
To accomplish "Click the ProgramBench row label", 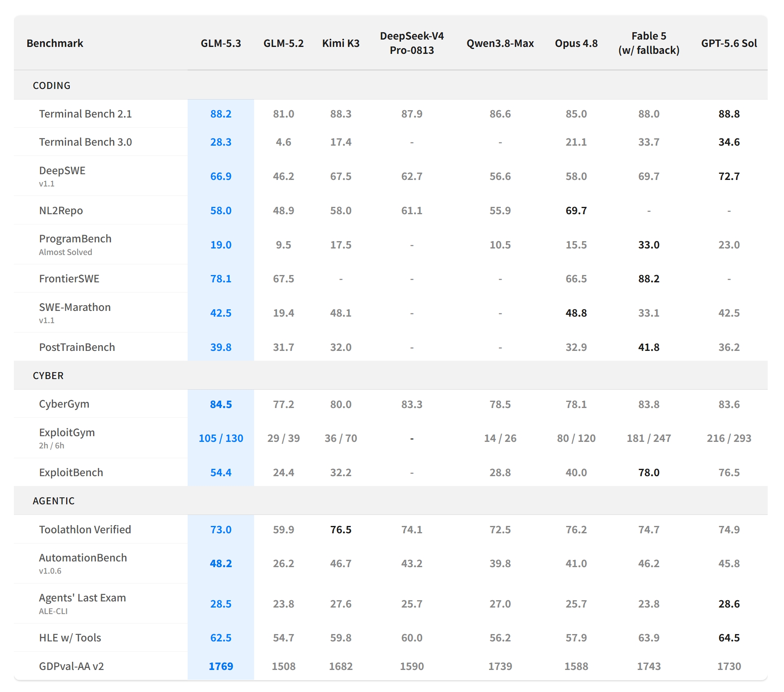I will click(75, 239).
